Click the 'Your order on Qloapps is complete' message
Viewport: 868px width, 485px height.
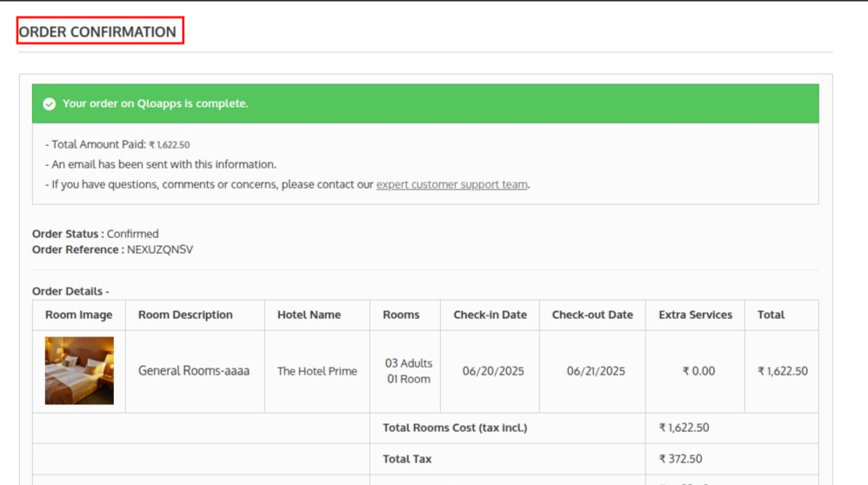click(155, 104)
